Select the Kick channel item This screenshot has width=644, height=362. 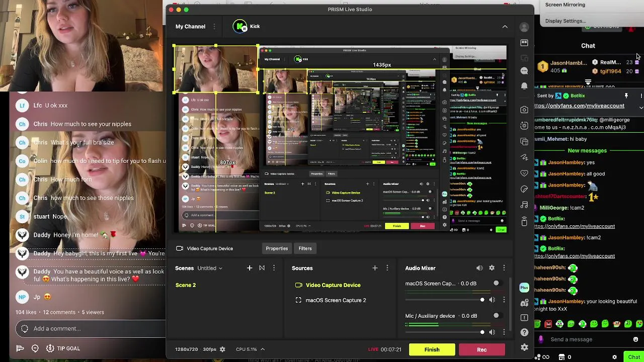247,27
